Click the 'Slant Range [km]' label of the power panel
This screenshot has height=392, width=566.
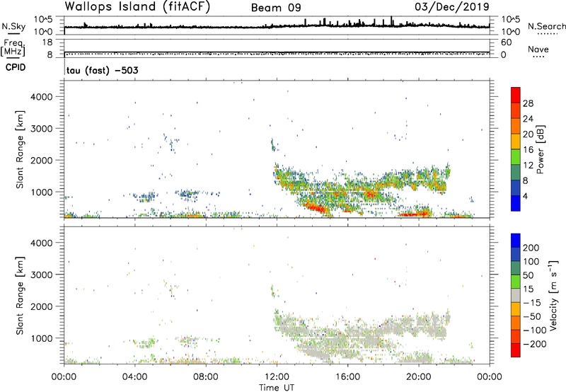(20, 149)
